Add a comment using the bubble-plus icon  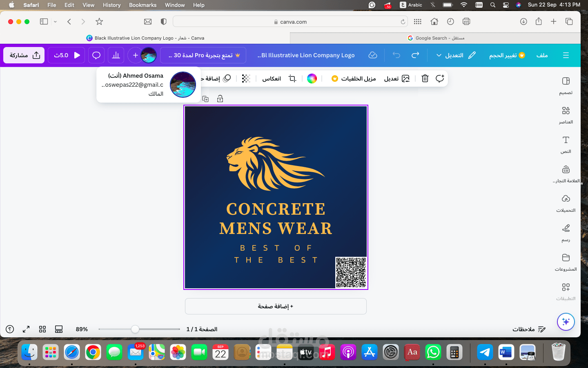pyautogui.click(x=440, y=79)
